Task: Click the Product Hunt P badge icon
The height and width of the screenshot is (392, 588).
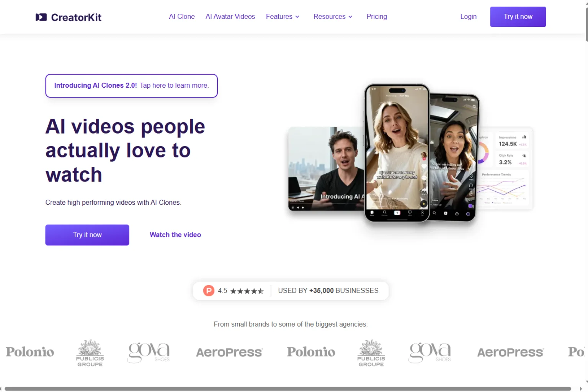Action: (x=209, y=291)
